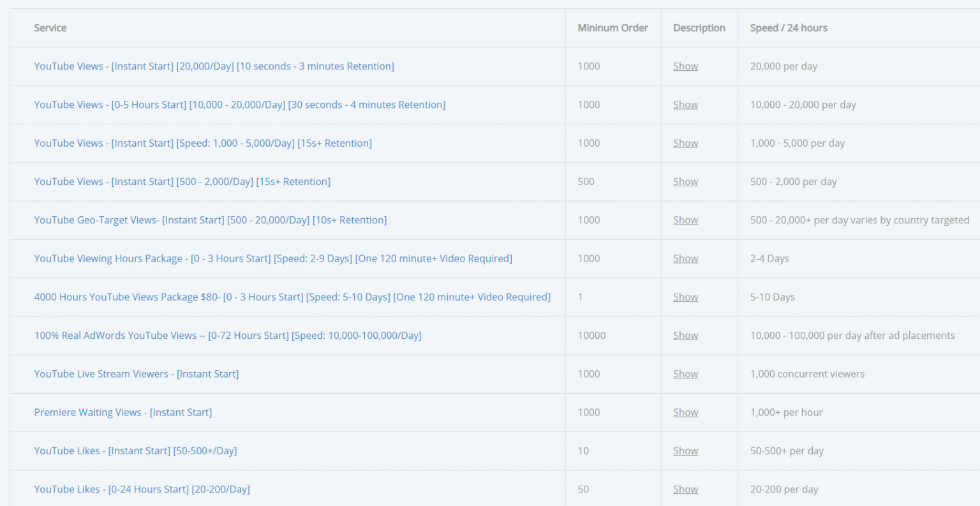Select YouTube Views 0-5 Hours Start service link
This screenshot has height=506, width=980.
pyautogui.click(x=239, y=104)
